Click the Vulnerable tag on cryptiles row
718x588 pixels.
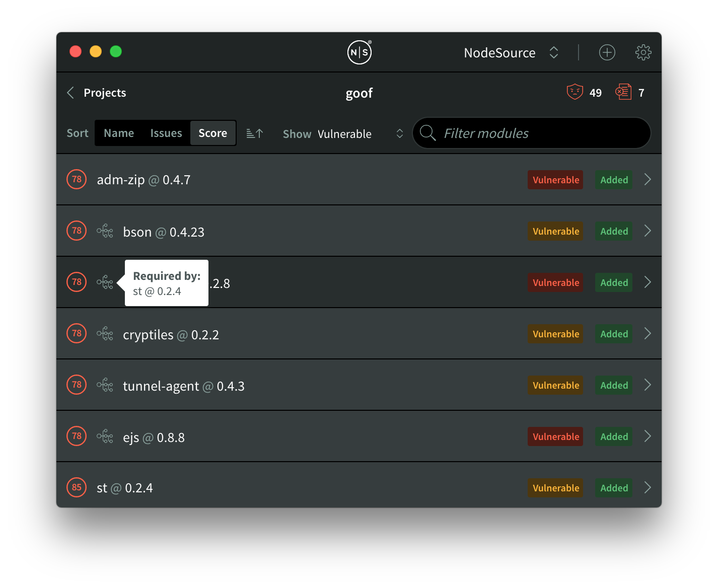555,334
